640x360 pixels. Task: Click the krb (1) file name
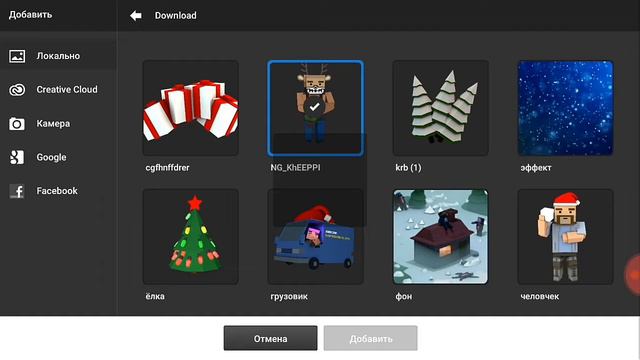point(408,168)
